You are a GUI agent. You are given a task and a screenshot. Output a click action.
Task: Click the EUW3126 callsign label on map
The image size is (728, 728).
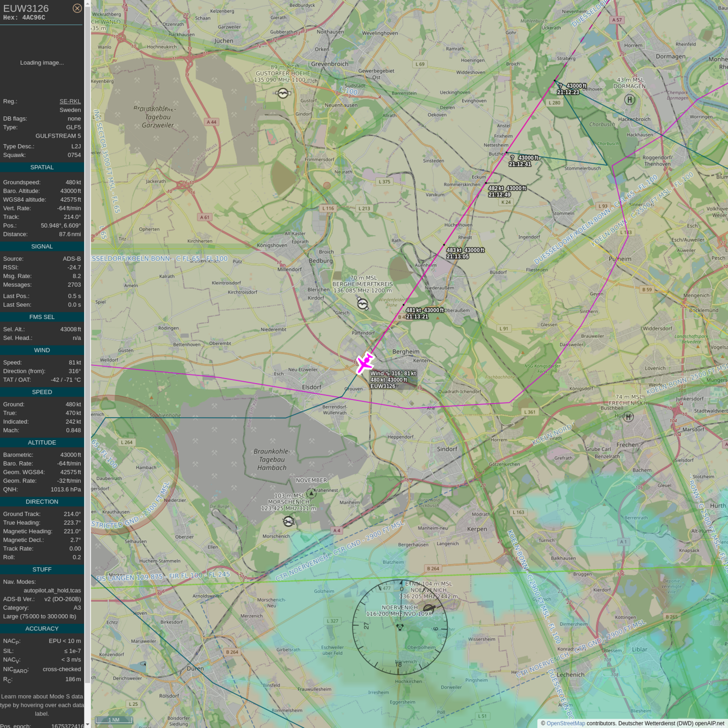point(383,386)
